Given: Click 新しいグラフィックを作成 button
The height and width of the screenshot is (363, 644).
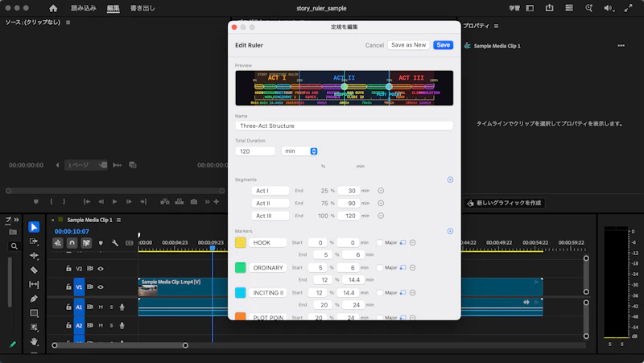Looking at the screenshot, I should 505,203.
